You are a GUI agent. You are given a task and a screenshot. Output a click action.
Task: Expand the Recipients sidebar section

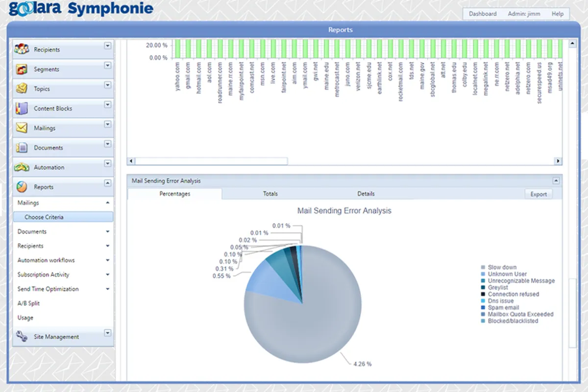108,46
